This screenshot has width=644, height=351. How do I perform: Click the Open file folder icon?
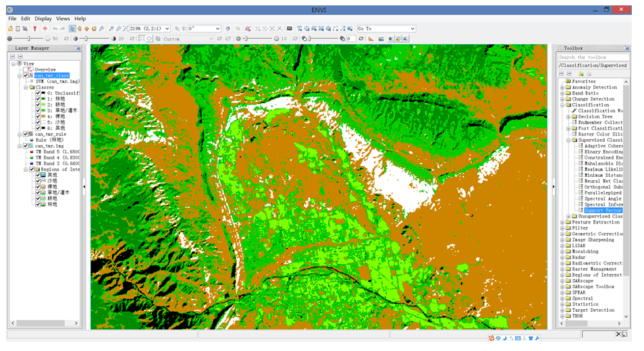(10, 29)
